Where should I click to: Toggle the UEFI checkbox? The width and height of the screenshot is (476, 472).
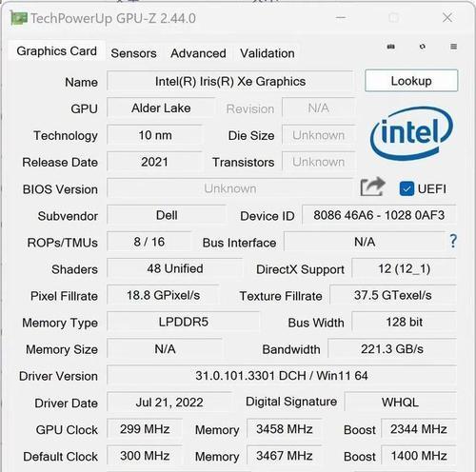click(x=407, y=189)
